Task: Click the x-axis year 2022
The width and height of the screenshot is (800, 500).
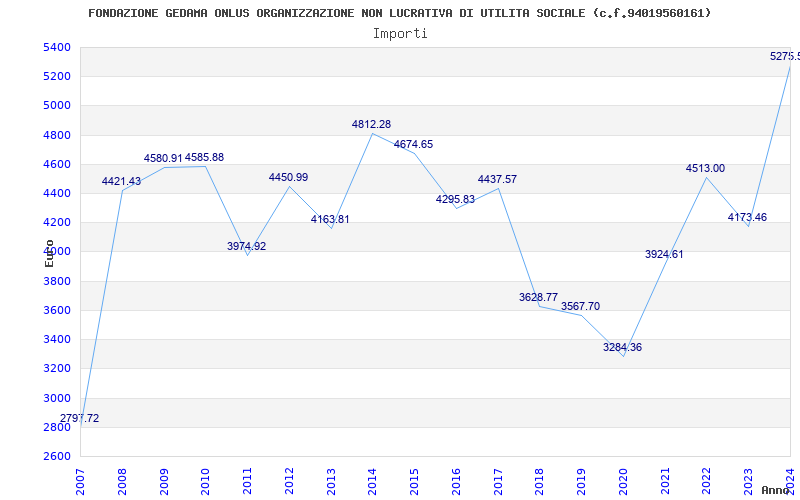Action: coord(706,482)
